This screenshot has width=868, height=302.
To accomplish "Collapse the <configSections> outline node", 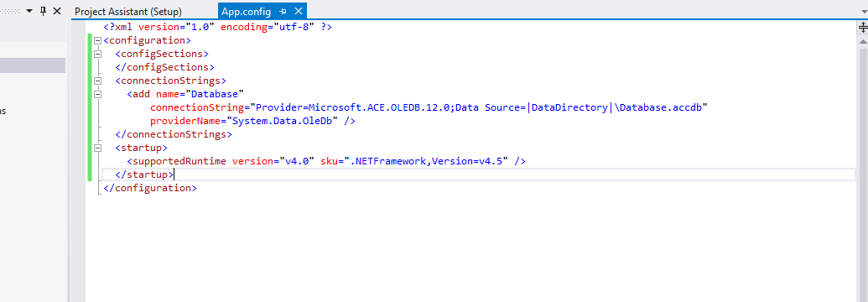I will tap(98, 55).
